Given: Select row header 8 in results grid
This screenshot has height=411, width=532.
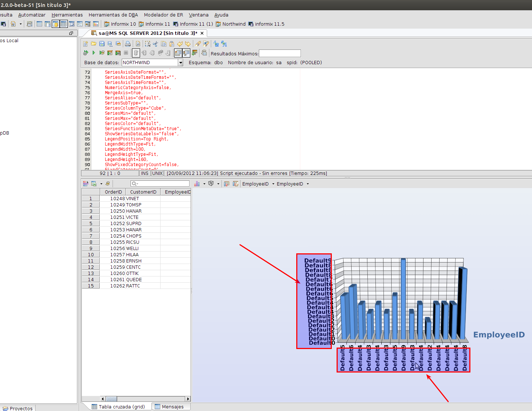Looking at the screenshot, I should (x=91, y=242).
